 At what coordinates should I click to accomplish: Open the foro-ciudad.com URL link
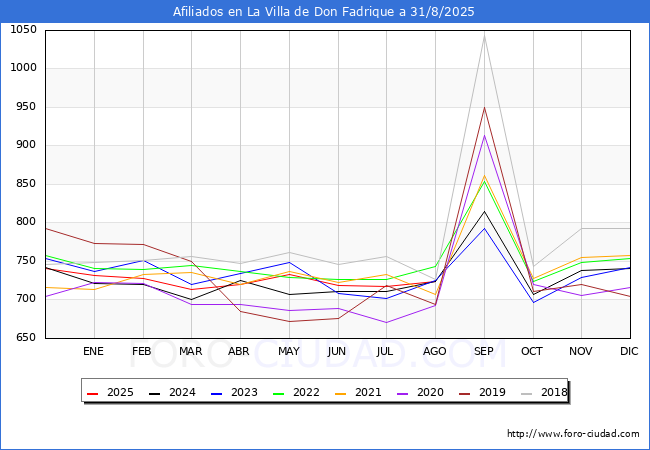point(573,434)
